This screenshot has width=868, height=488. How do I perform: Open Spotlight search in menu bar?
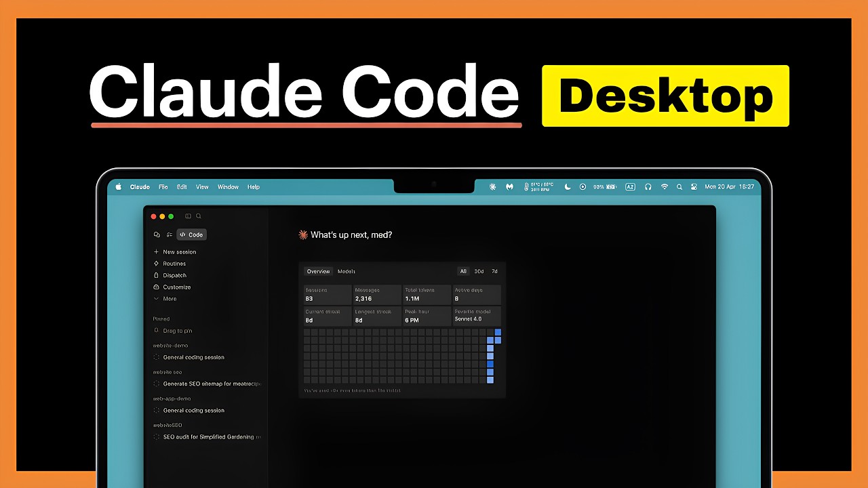[679, 187]
